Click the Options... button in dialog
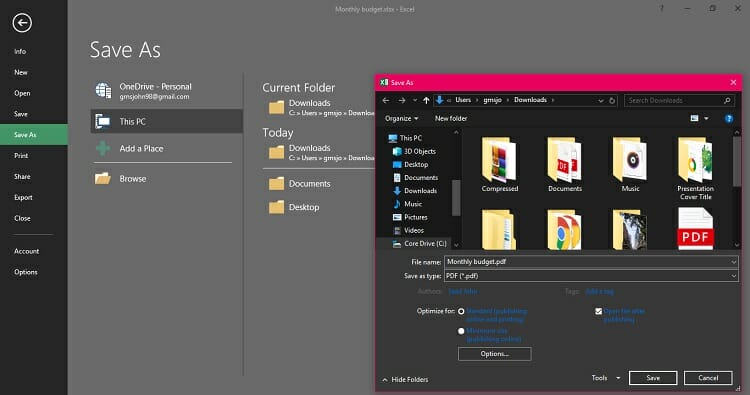Image resolution: width=750 pixels, height=395 pixels. click(x=494, y=354)
